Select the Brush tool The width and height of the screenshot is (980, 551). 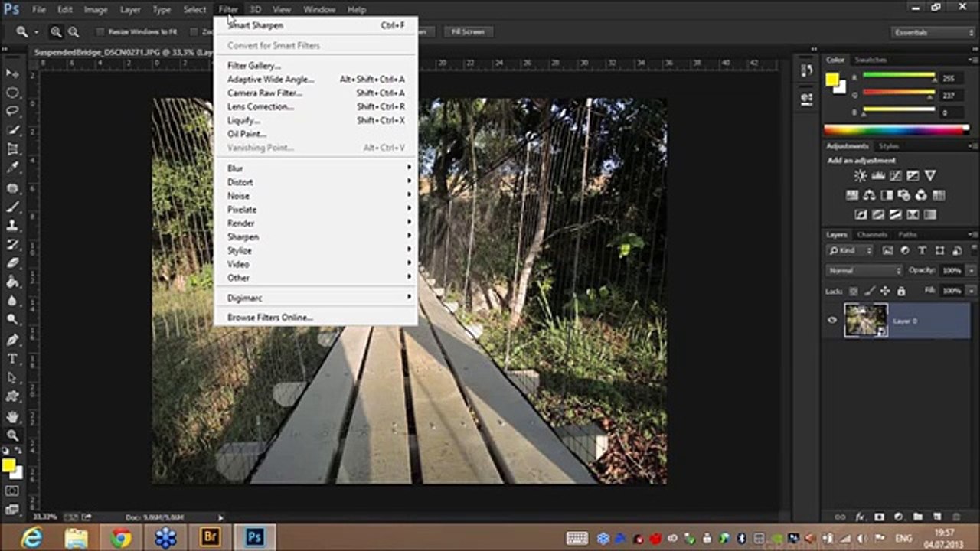(13, 207)
